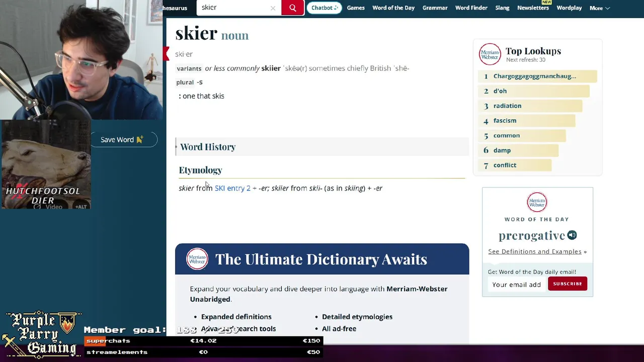The image size is (644, 362).
Task: Follow the SKI entry 2 link
Action: (x=232, y=188)
